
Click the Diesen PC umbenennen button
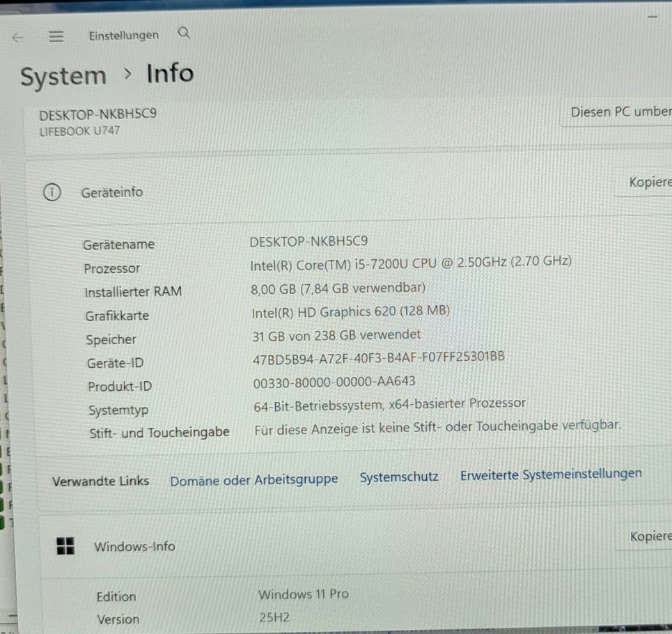pos(617,113)
